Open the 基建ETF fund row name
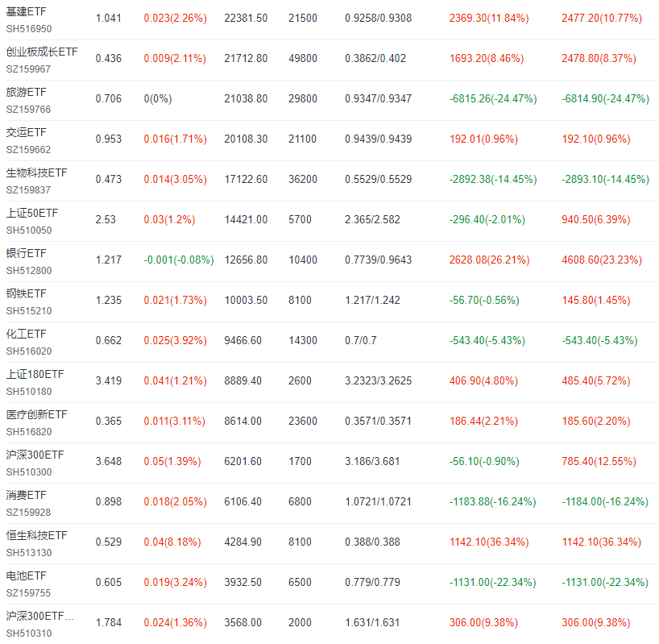The width and height of the screenshot is (659, 644). pyautogui.click(x=26, y=12)
